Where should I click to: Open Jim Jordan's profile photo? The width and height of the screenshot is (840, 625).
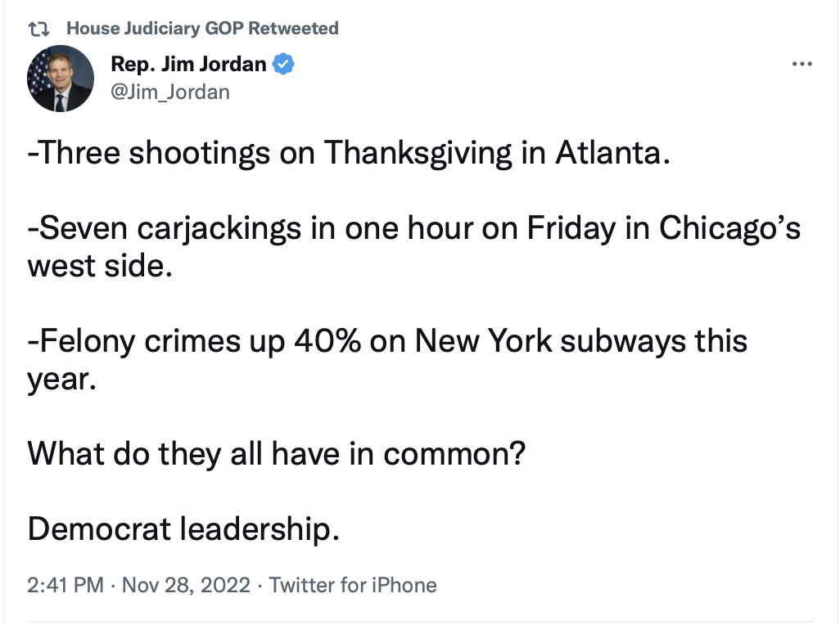tap(61, 79)
